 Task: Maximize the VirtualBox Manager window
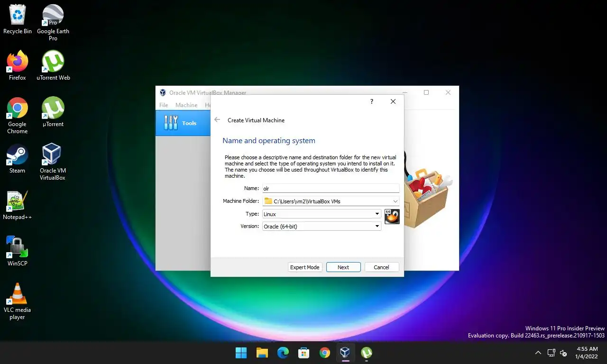pyautogui.click(x=426, y=92)
